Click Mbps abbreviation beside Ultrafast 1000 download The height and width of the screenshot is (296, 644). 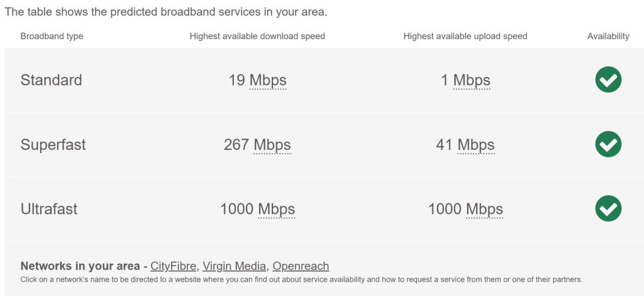click(276, 208)
